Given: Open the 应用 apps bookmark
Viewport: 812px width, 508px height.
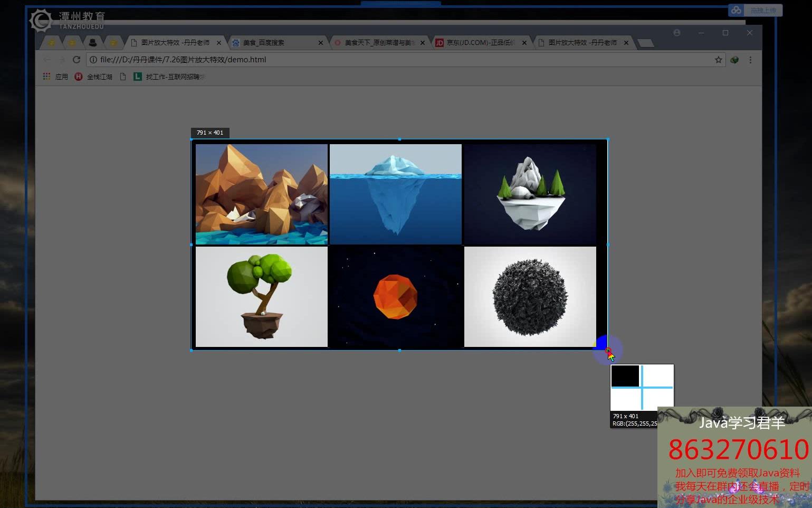Looking at the screenshot, I should pyautogui.click(x=55, y=77).
